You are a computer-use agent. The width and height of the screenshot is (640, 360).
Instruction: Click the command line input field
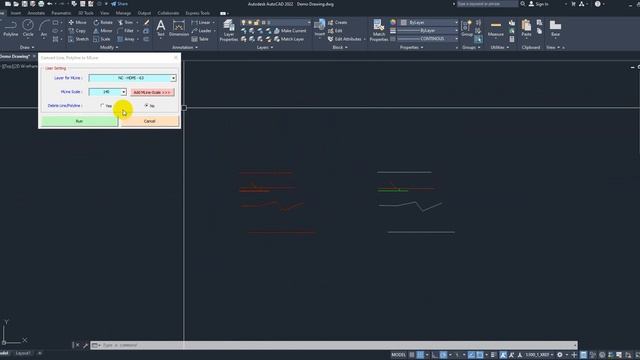click(334, 345)
